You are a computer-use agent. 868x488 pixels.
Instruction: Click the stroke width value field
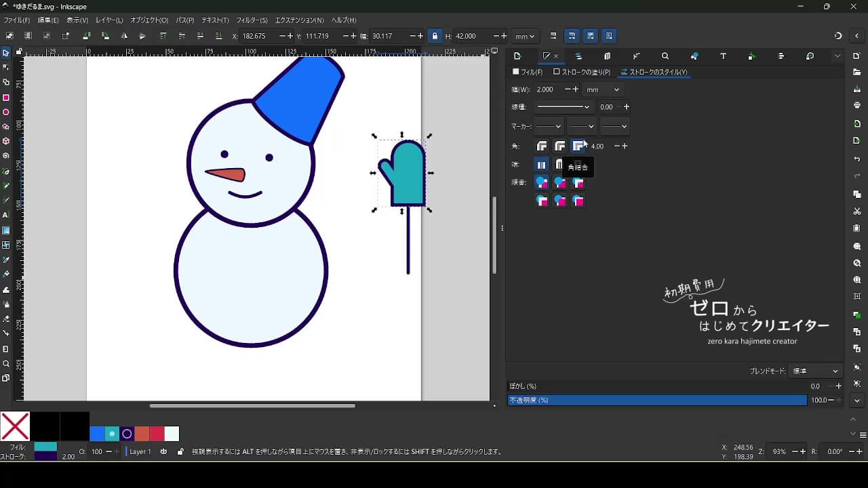[547, 89]
